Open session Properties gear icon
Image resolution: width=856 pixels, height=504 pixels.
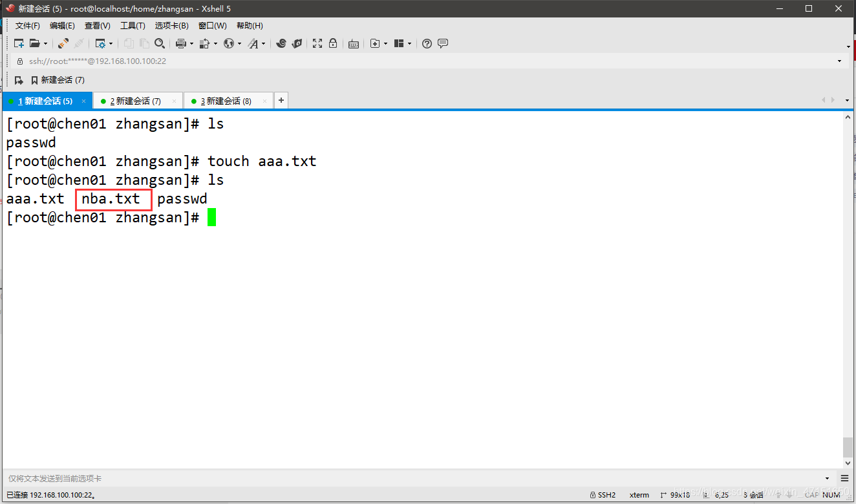pyautogui.click(x=100, y=43)
